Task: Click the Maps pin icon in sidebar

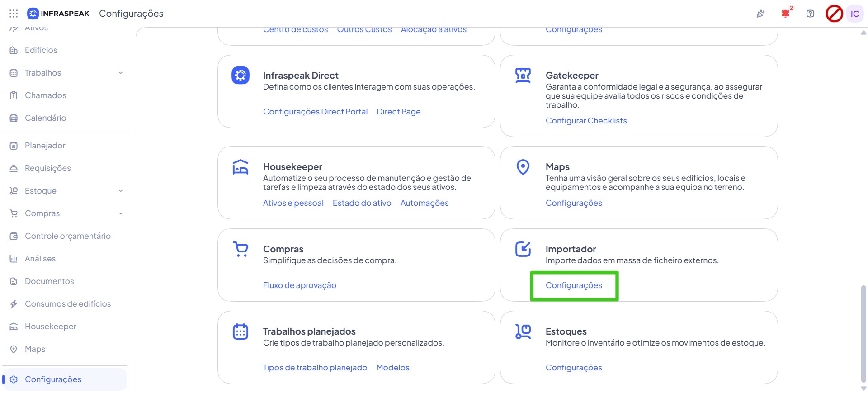Action: click(14, 349)
